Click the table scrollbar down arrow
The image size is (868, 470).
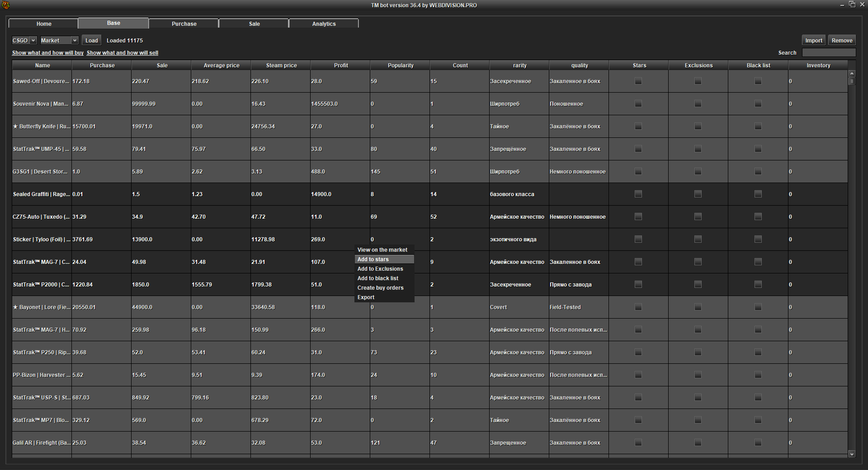(852, 454)
